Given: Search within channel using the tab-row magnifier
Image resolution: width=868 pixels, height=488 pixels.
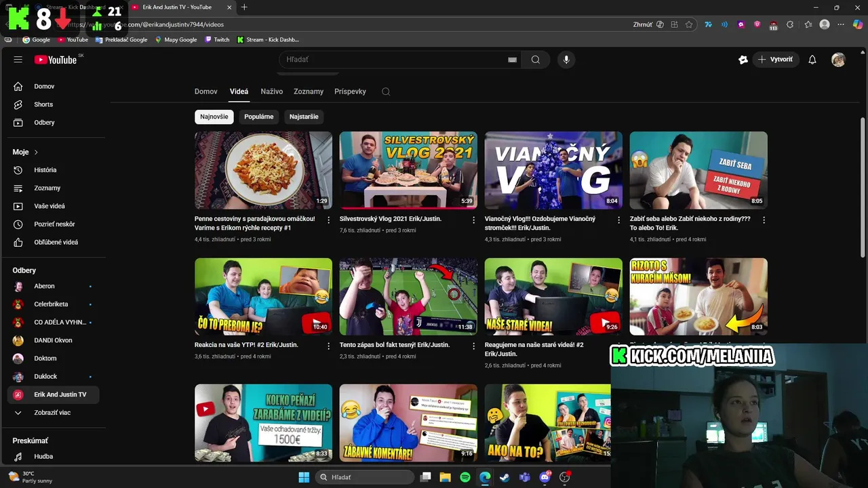Looking at the screenshot, I should [x=386, y=91].
